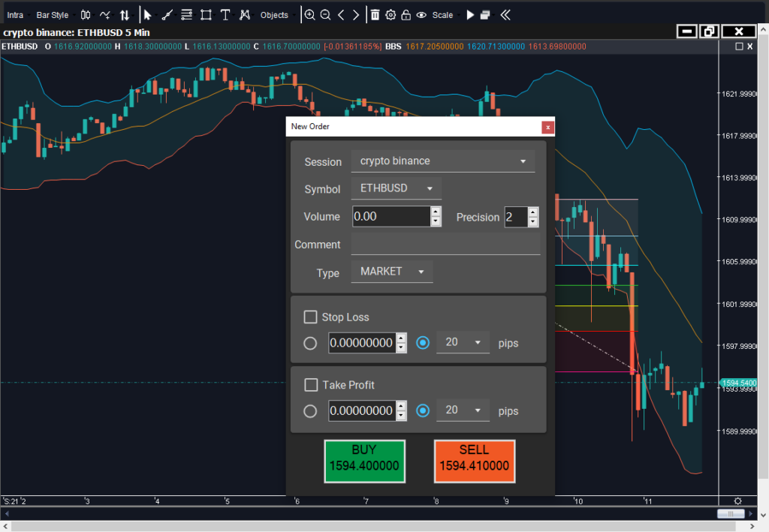Select Take Profit pips radio button
Image resolution: width=769 pixels, height=532 pixels.
(423, 410)
